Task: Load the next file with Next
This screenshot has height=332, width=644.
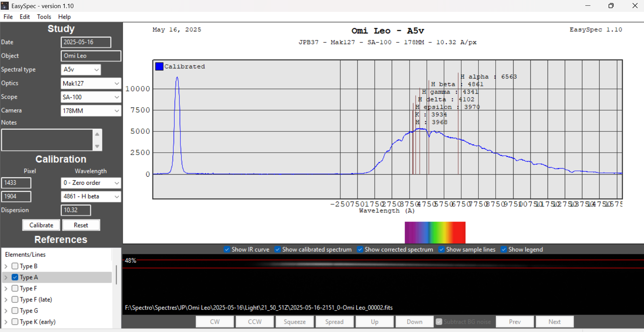Action: (x=555, y=322)
